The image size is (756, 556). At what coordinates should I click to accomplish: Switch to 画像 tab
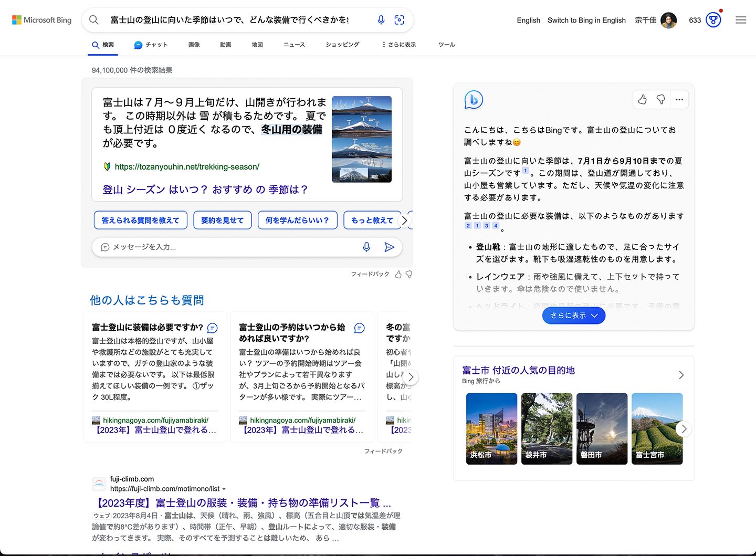tap(194, 45)
